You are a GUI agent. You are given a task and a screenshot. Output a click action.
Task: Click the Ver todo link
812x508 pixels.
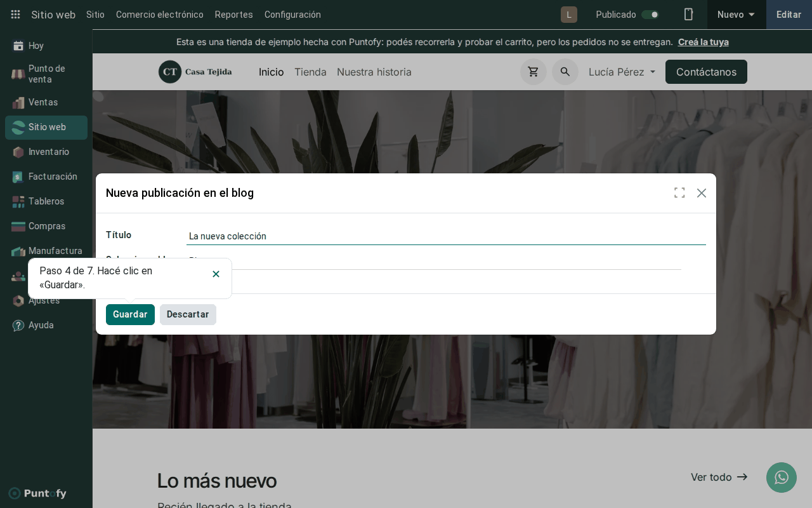tap(719, 477)
